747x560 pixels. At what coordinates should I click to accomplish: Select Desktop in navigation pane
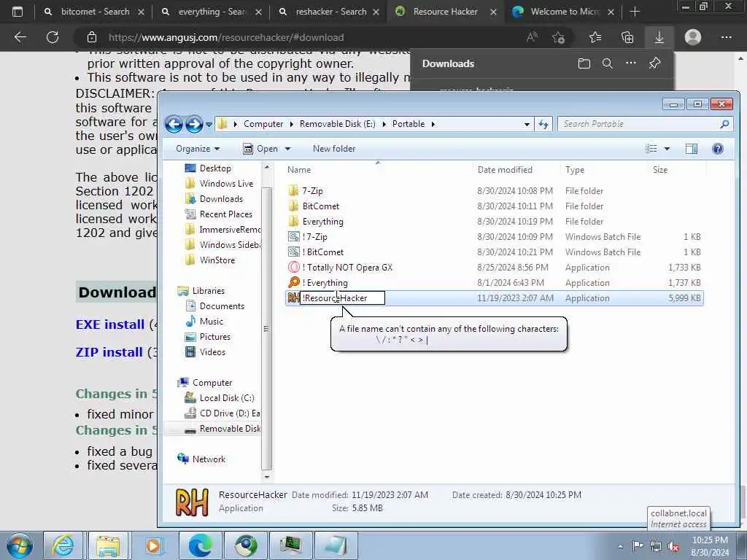[x=215, y=168]
